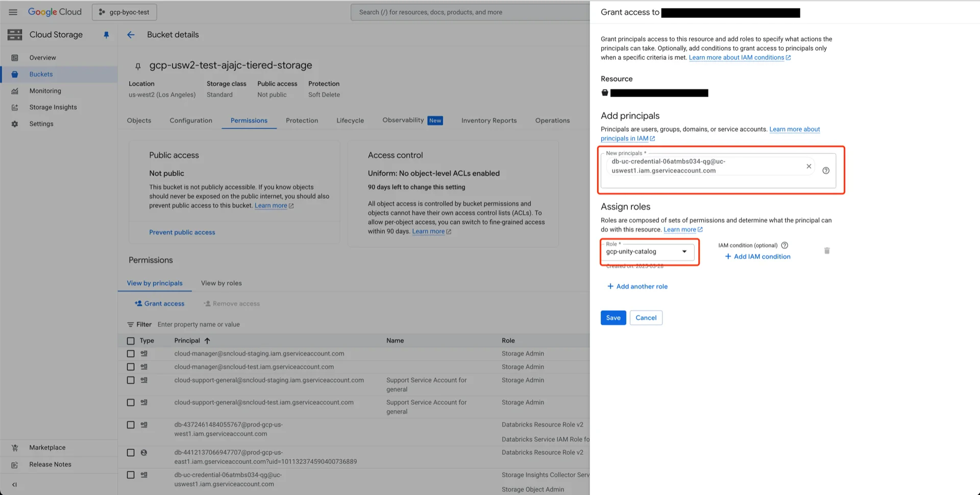Click the service account icon for cloud-manager@sncloud-staging
Viewport: 980px width, 495px height.
(x=144, y=353)
